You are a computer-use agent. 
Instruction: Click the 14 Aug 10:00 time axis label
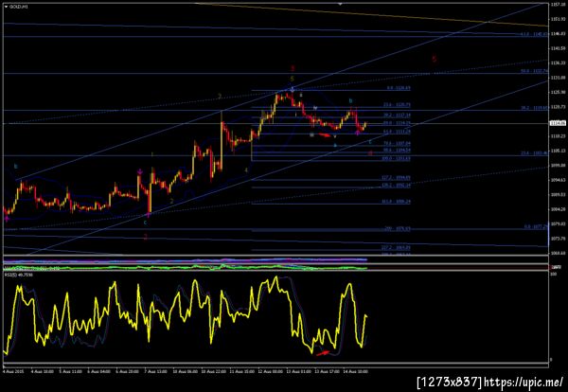pyautogui.click(x=356, y=371)
